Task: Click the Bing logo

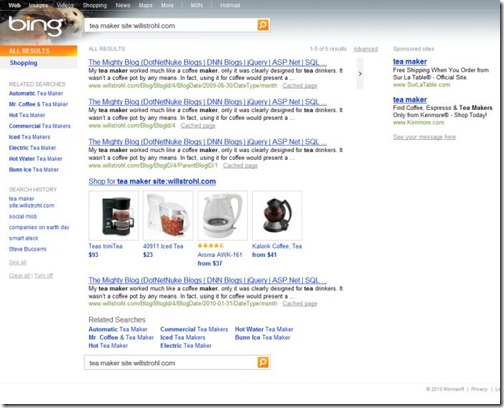Action: pos(36,26)
